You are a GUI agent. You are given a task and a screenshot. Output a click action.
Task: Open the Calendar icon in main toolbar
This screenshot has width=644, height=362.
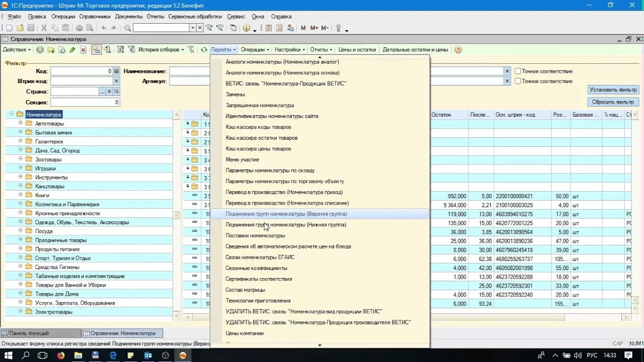click(x=279, y=28)
